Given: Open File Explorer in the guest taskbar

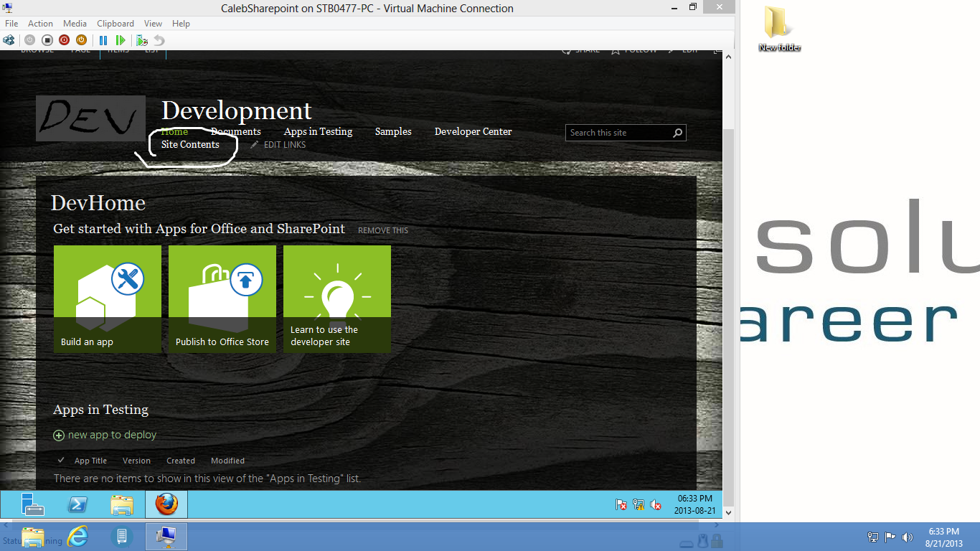Looking at the screenshot, I should click(x=122, y=504).
